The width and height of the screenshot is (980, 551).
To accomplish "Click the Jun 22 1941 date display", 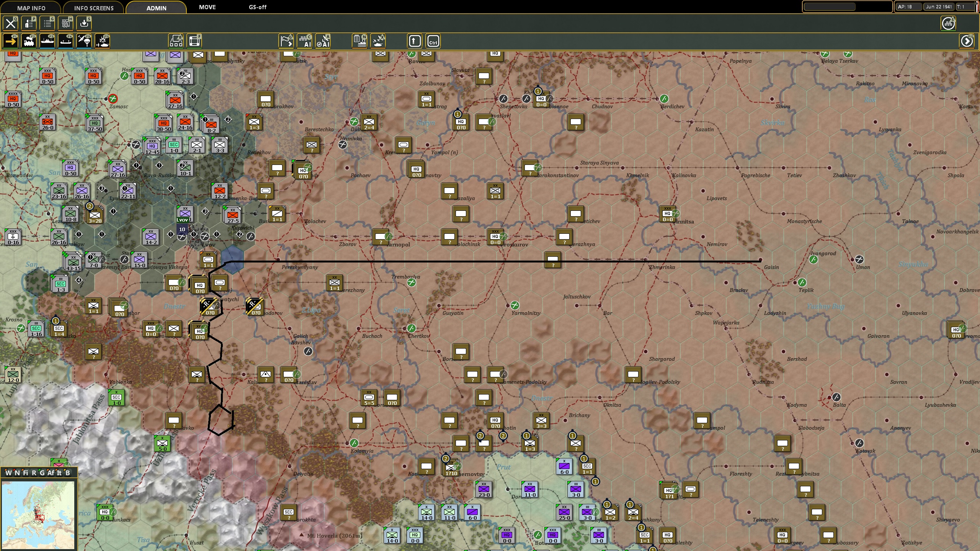I will pyautogui.click(x=939, y=7).
